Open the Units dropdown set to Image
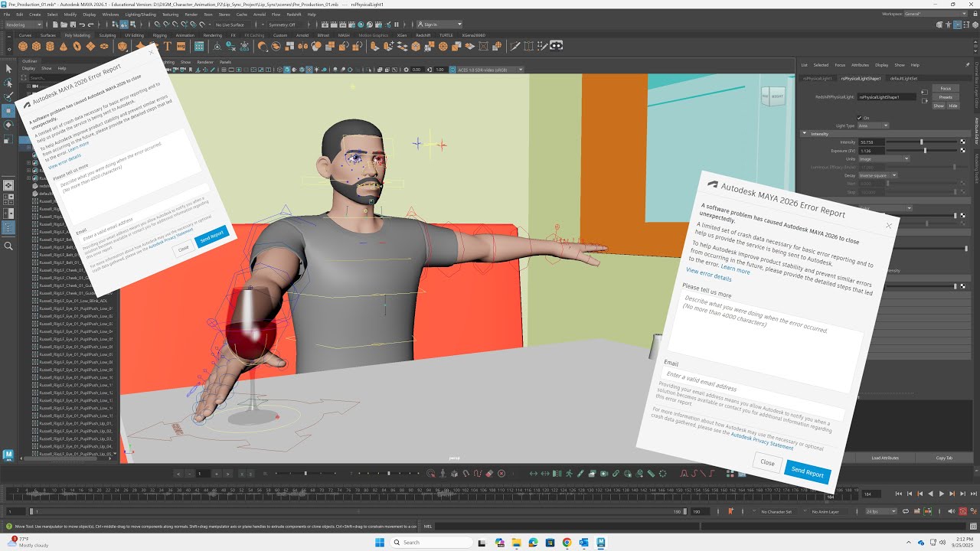Image resolution: width=980 pixels, height=551 pixels. (x=884, y=158)
